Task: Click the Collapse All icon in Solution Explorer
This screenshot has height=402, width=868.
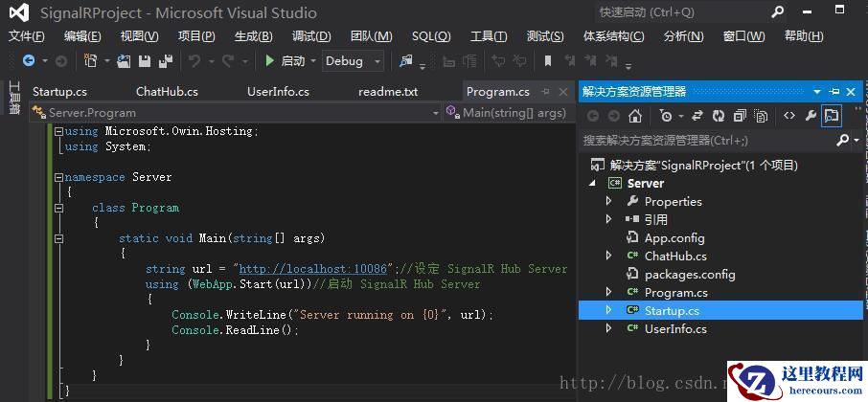Action: pos(740,116)
